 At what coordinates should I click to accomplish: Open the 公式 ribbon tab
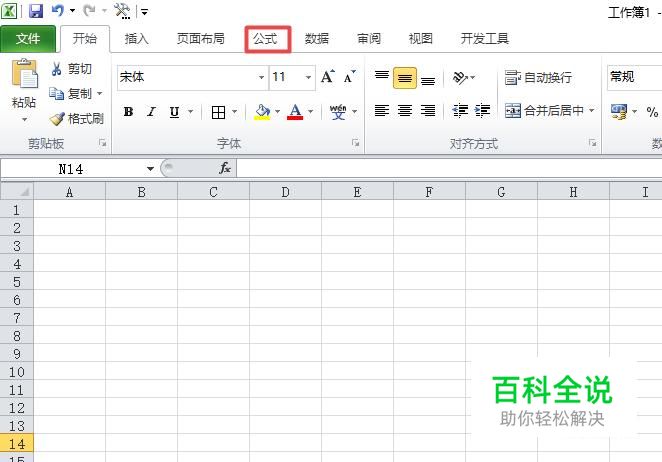click(266, 39)
